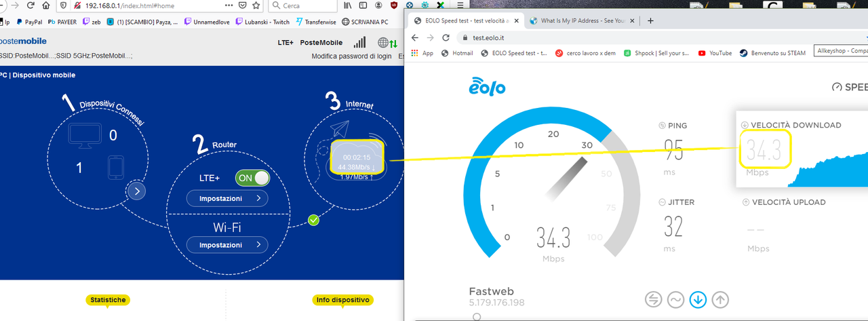This screenshot has height=321, width=868.
Task: Open PAYEER bookmark in Firefox
Action: (x=62, y=22)
